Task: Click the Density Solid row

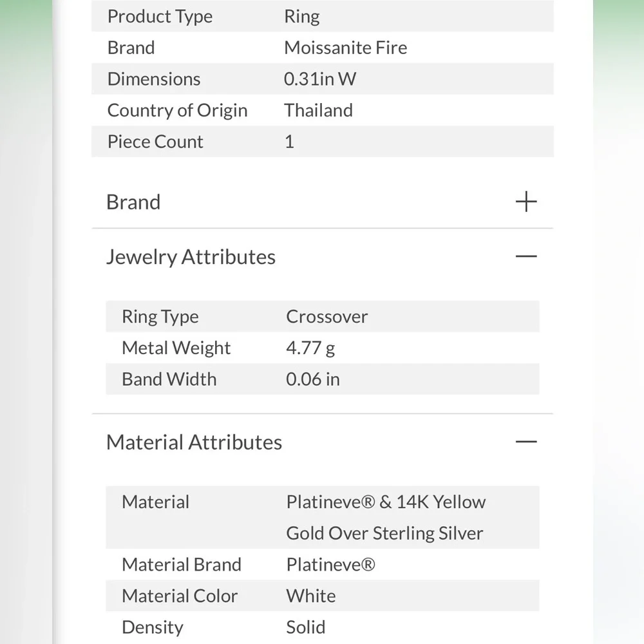Action: tap(323, 627)
